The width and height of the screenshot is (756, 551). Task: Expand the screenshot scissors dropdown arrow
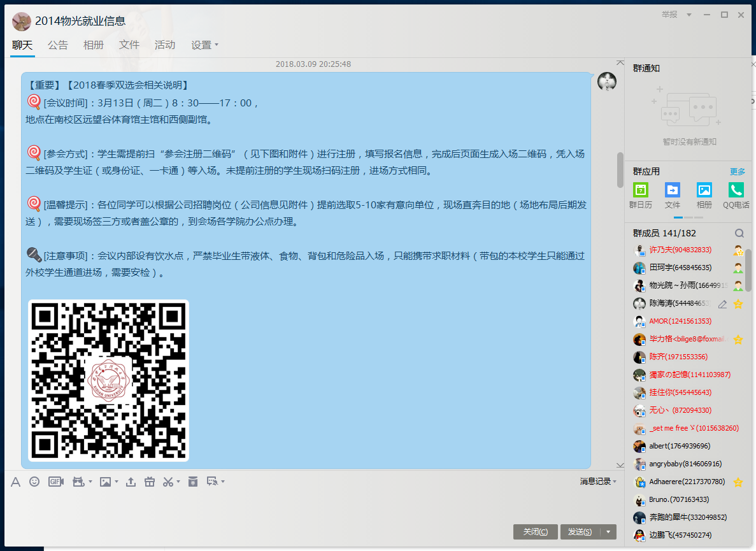[178, 482]
